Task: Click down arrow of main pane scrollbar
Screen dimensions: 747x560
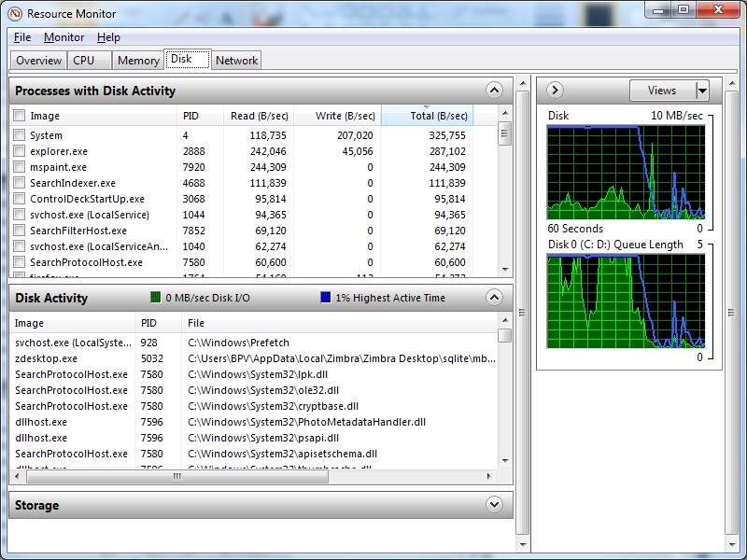Action: point(523,544)
